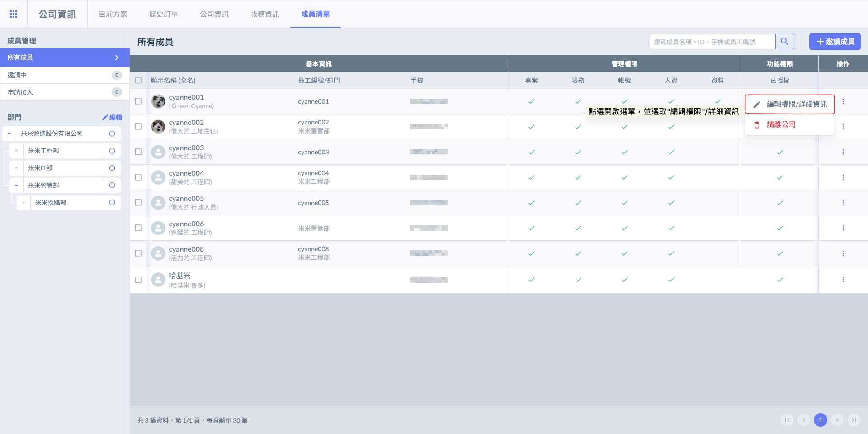
Task: Check the box for cyanne004's row
Action: (x=138, y=177)
